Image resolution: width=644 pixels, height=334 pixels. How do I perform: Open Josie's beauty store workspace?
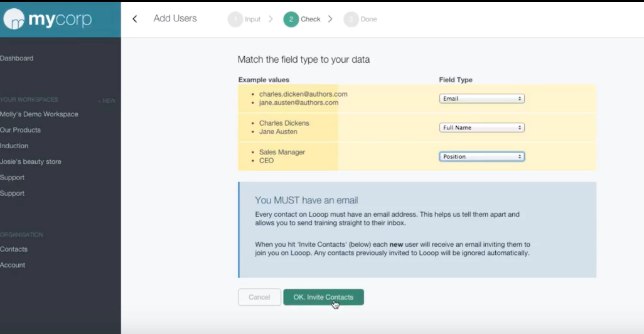pyautogui.click(x=30, y=161)
